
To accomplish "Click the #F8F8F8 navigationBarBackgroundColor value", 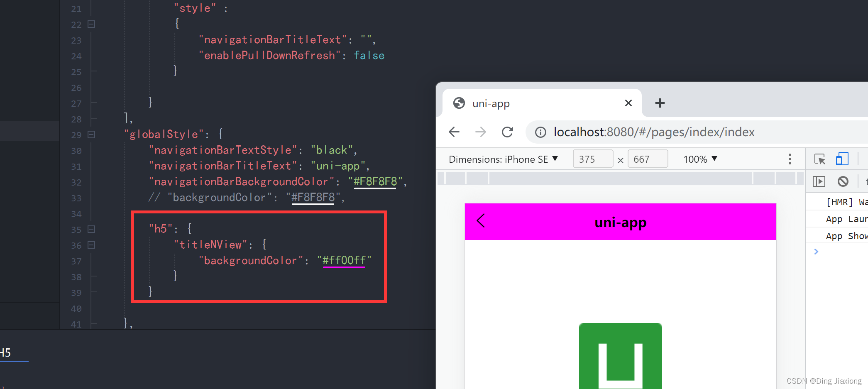I will pyautogui.click(x=375, y=182).
